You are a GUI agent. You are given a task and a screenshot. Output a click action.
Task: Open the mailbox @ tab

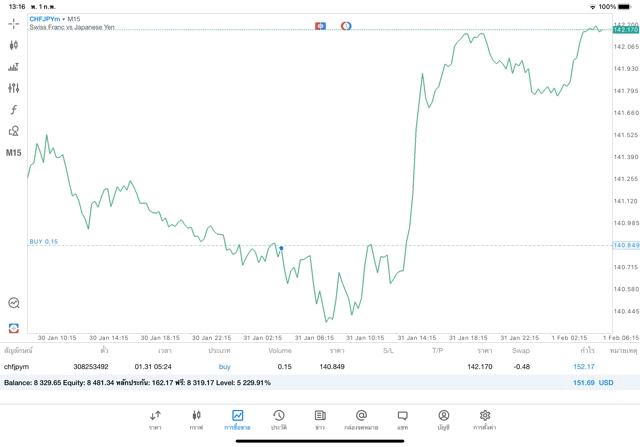tap(361, 420)
